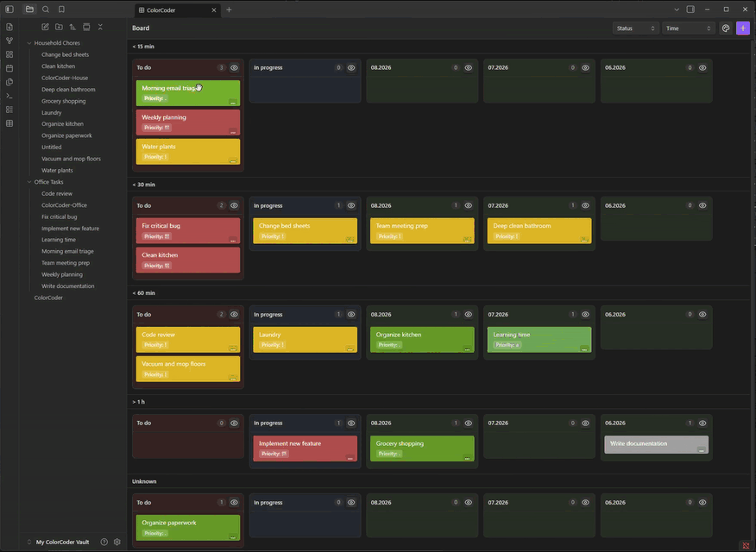Viewport: 756px width, 552px height.
Task: Click the count badge in < 15 min To do
Action: pyautogui.click(x=221, y=68)
